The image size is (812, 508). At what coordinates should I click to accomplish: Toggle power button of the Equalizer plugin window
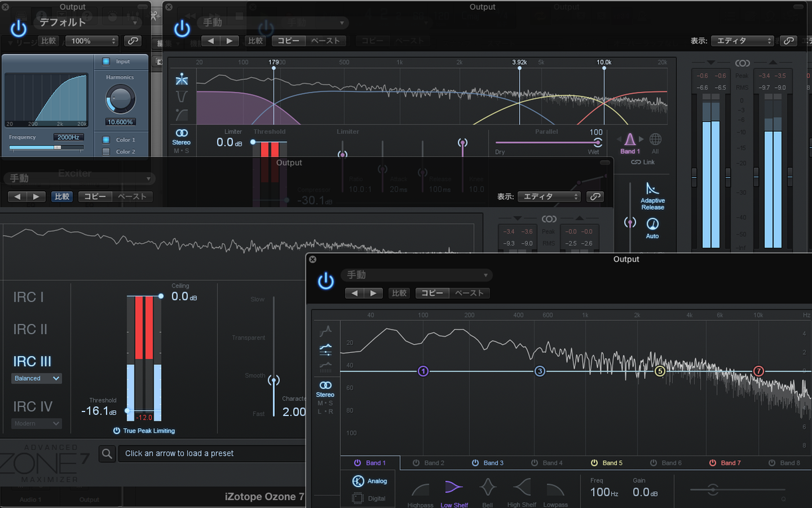pyautogui.click(x=325, y=281)
